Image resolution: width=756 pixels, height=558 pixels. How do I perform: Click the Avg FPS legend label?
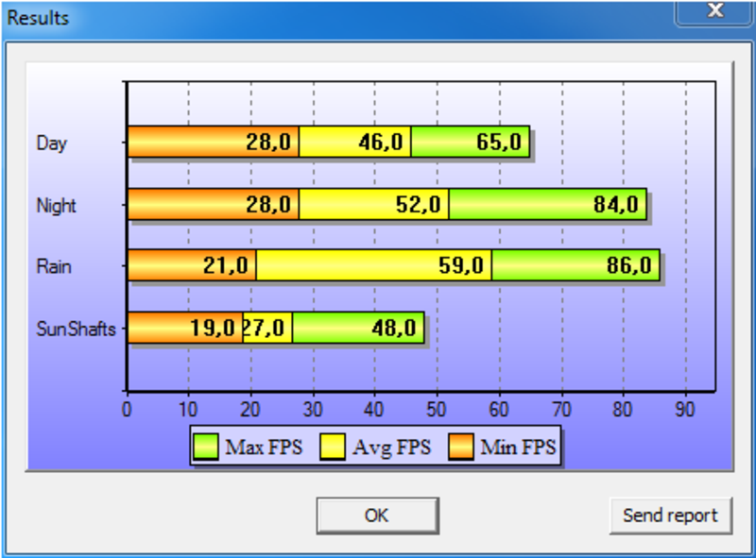pyautogui.click(x=391, y=448)
